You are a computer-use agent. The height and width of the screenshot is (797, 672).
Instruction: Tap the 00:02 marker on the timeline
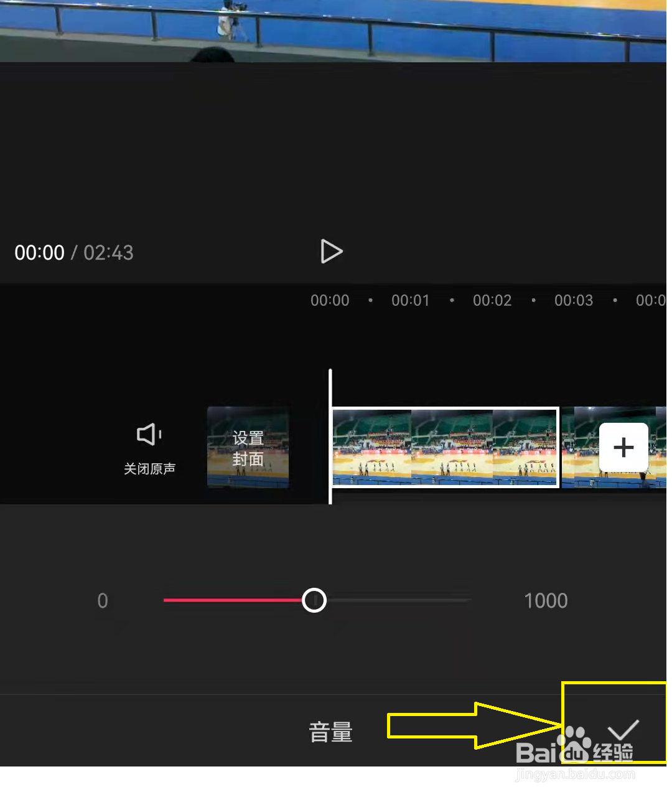click(x=492, y=300)
